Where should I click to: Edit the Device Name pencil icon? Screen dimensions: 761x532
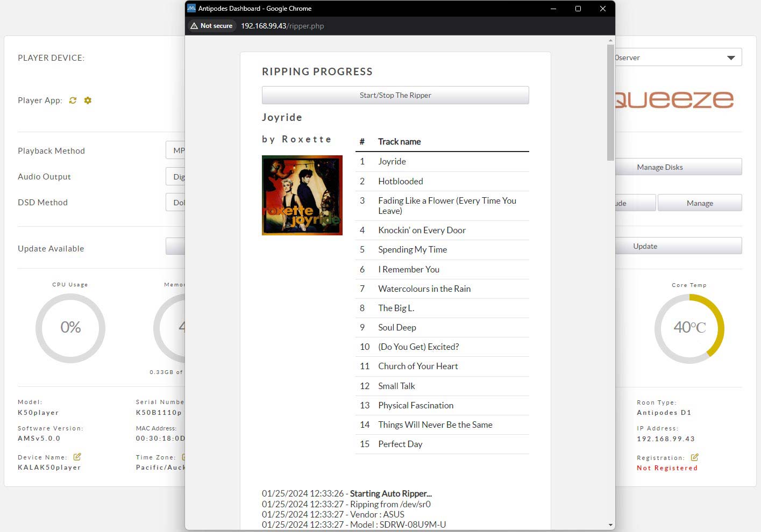[x=77, y=457]
